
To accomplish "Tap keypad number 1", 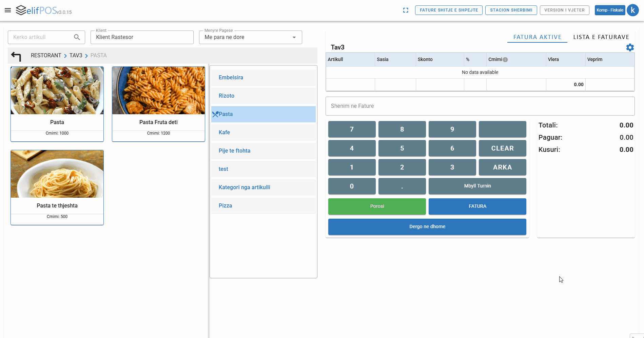I will [352, 167].
